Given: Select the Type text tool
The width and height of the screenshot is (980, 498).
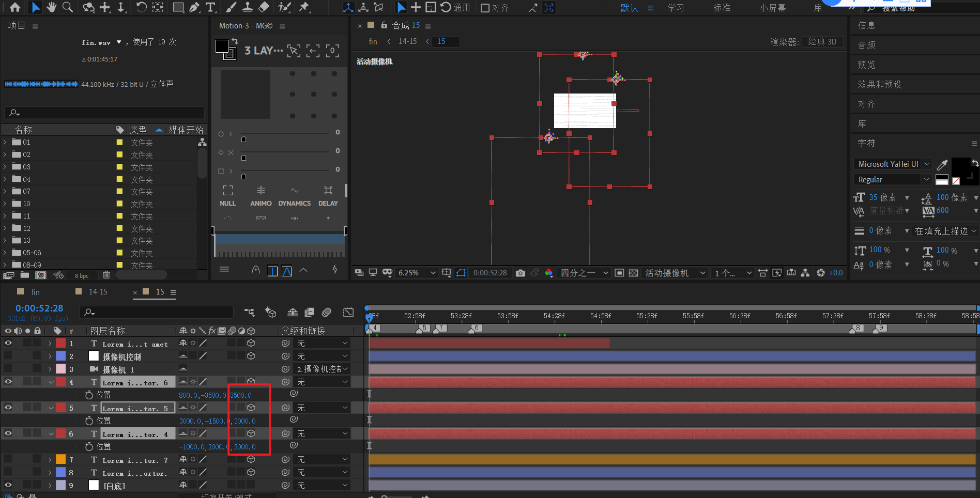Looking at the screenshot, I should pos(210,7).
